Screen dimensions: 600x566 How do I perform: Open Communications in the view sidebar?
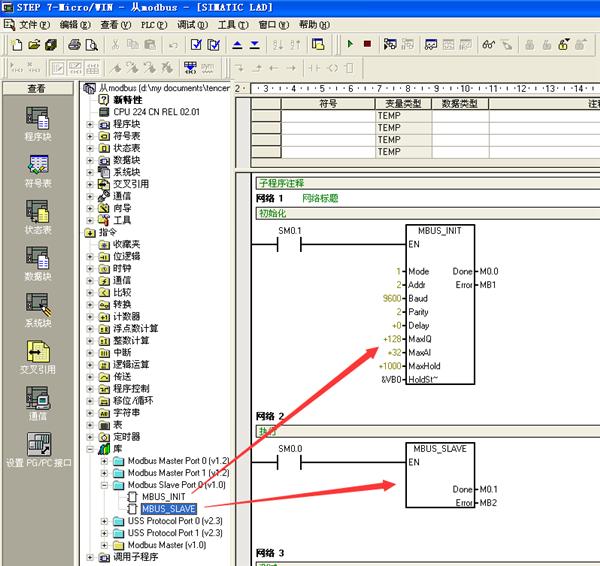click(x=38, y=403)
